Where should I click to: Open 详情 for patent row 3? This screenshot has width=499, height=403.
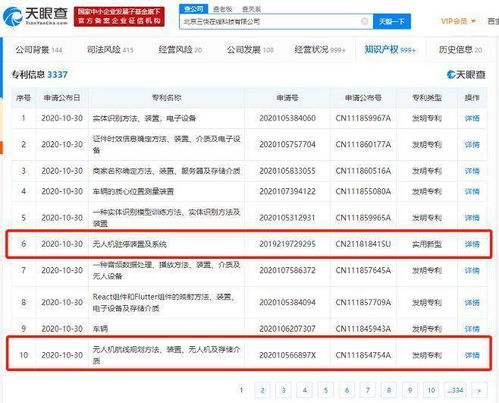(x=472, y=171)
